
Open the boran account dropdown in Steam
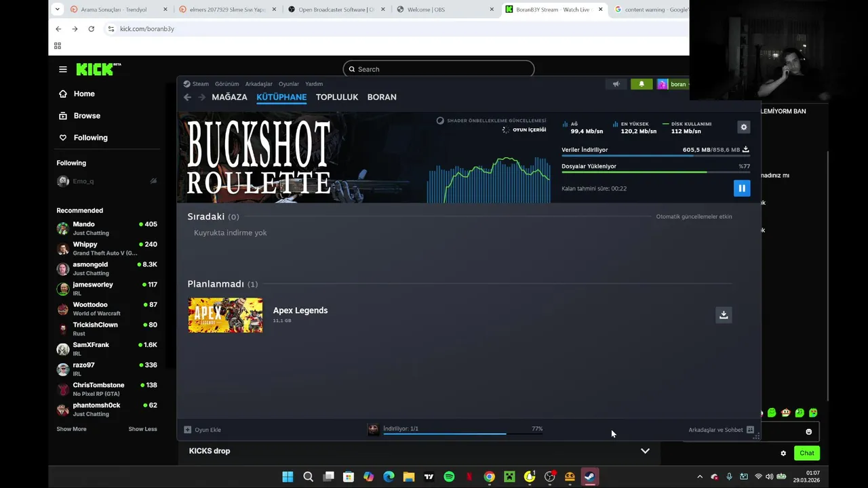coord(673,84)
